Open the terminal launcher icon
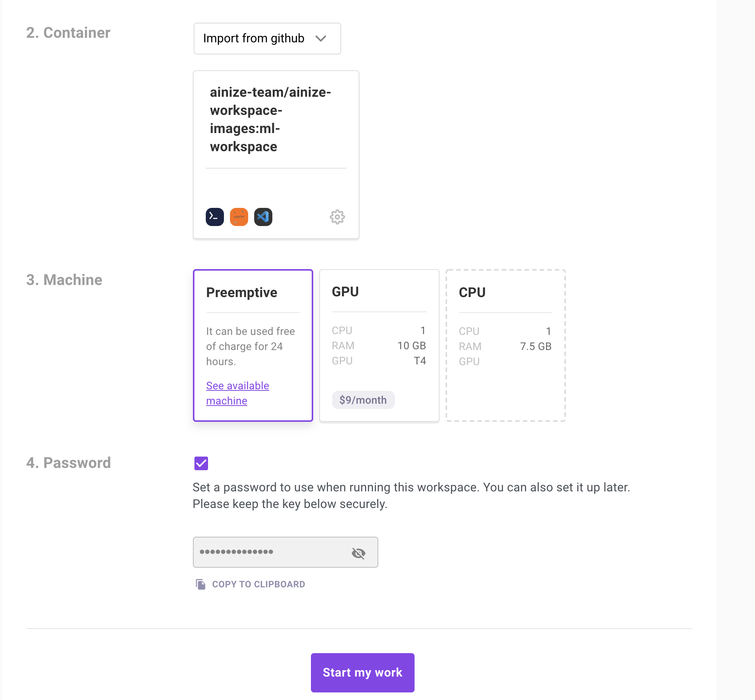This screenshot has width=755, height=700. click(214, 217)
